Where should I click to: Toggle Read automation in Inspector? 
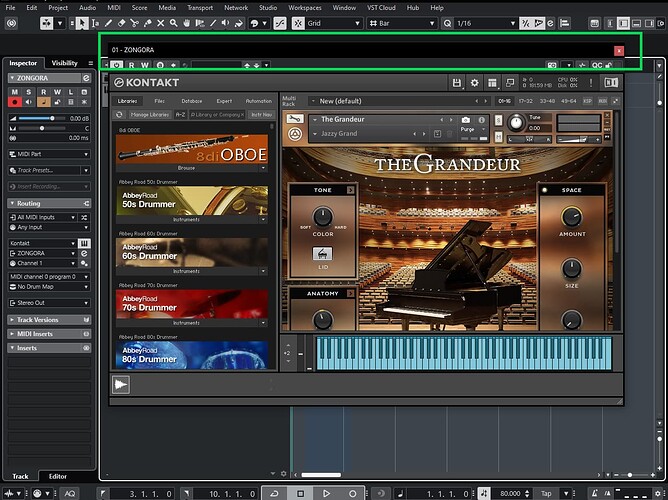(43, 92)
